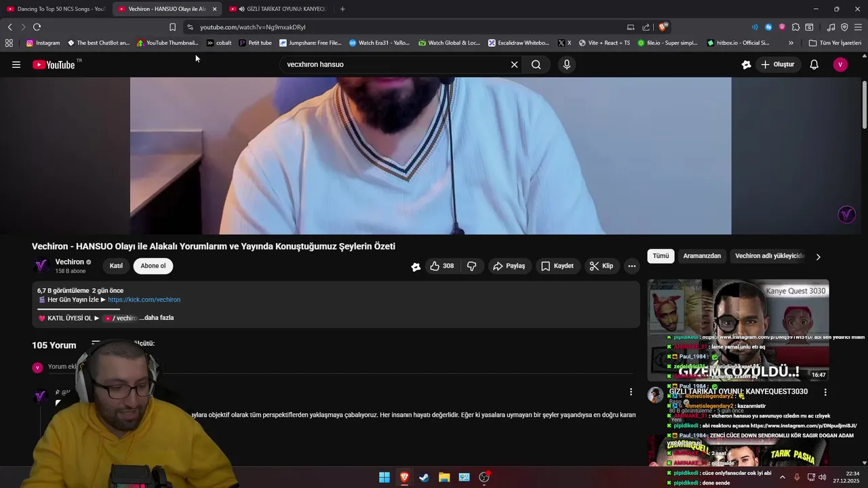Open File Explorer from the taskbar
This screenshot has width=868, height=488.
tap(444, 477)
